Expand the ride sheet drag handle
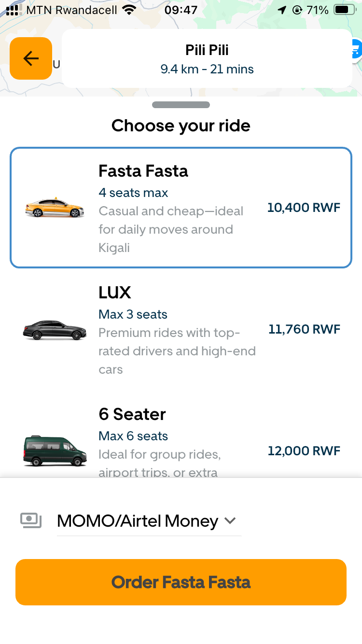The image size is (362, 644). click(181, 104)
